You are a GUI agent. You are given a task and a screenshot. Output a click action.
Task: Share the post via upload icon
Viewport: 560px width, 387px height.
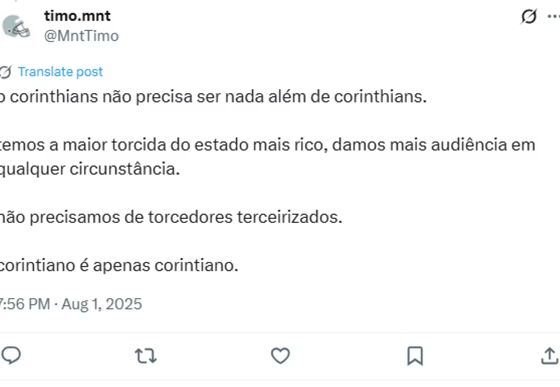550,356
